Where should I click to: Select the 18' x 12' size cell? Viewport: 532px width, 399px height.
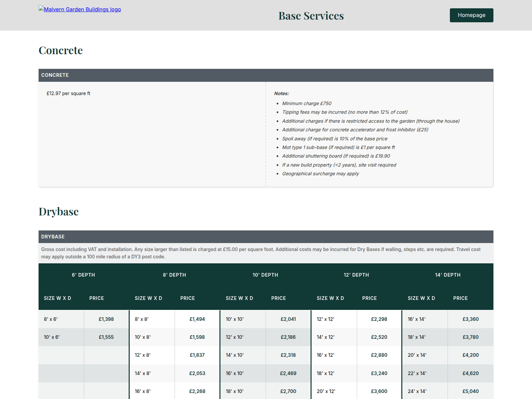(334, 373)
